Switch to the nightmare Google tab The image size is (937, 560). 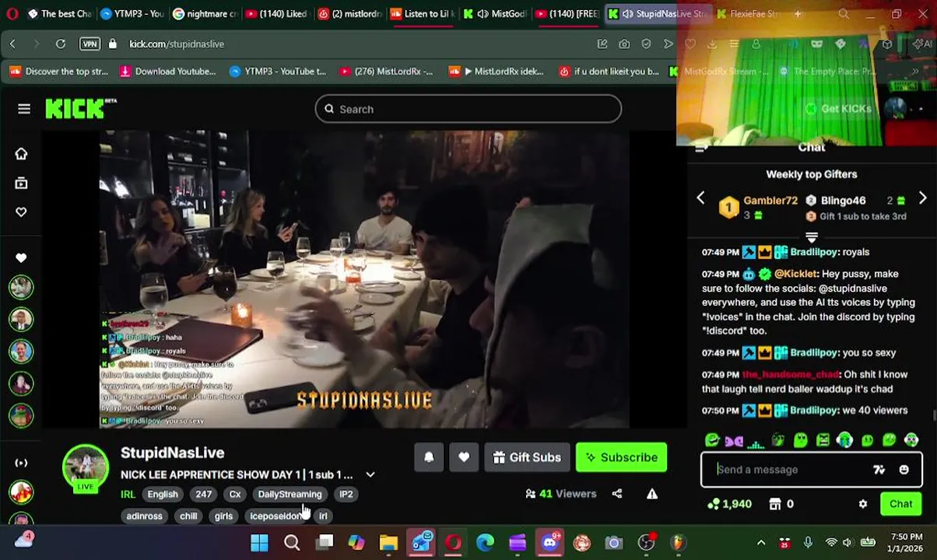pos(204,14)
